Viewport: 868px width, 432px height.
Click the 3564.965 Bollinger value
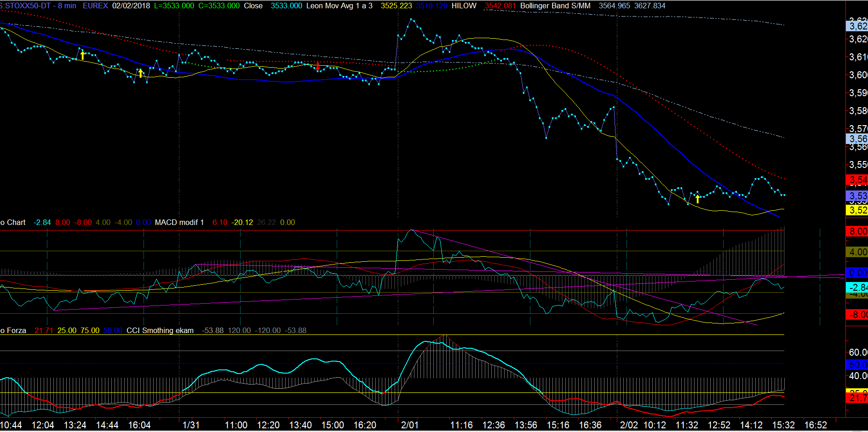coord(615,6)
